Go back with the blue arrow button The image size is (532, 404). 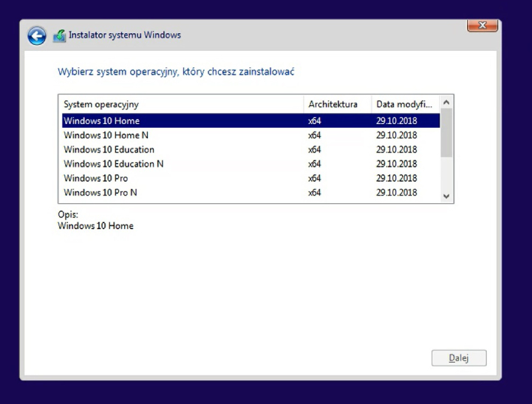(x=37, y=35)
